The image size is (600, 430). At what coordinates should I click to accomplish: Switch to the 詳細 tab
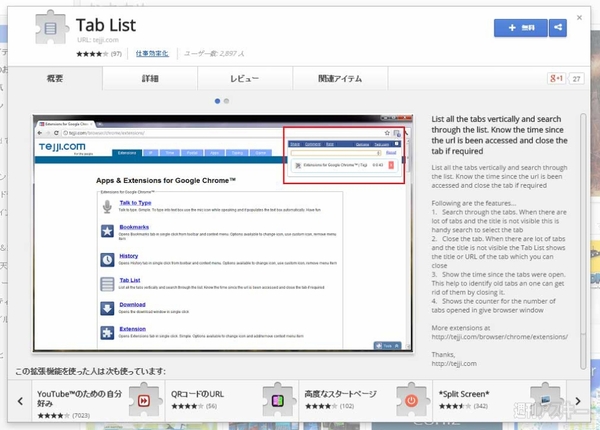pyautogui.click(x=150, y=78)
